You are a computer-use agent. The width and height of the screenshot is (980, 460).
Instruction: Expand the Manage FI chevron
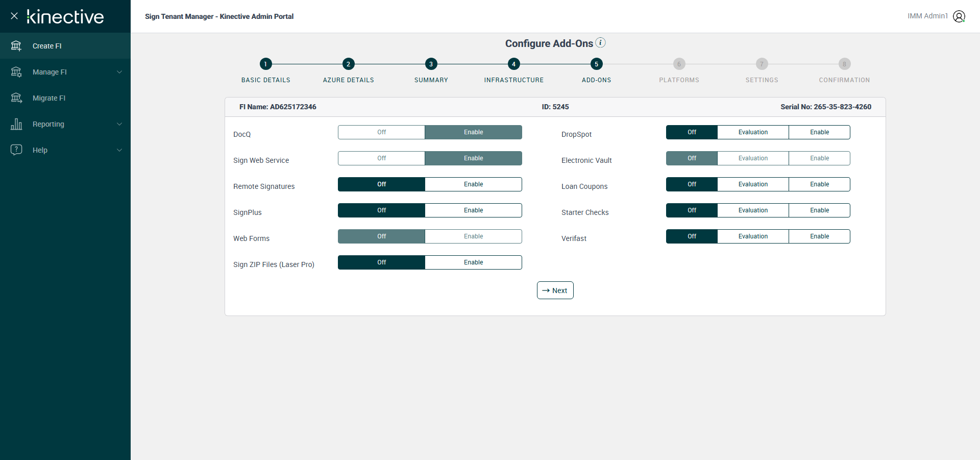119,72
